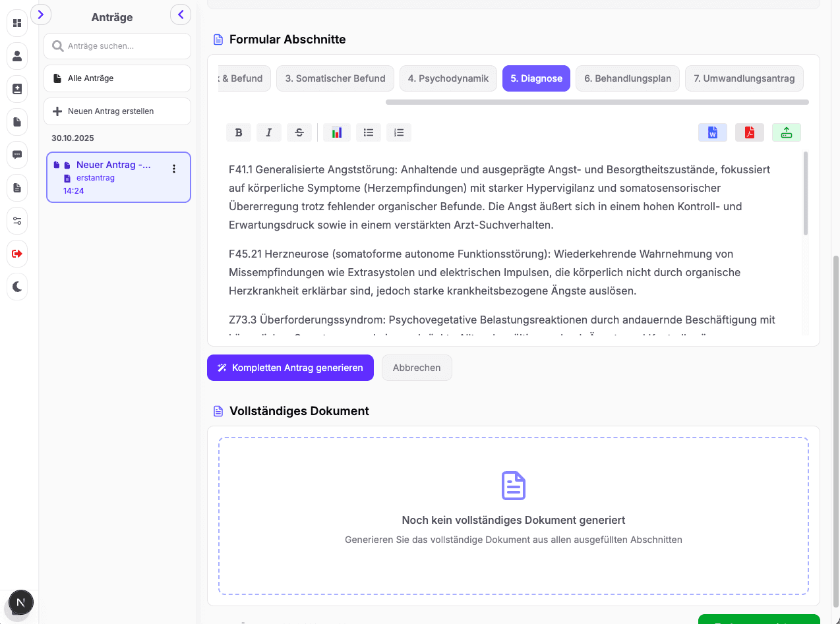The width and height of the screenshot is (840, 624).
Task: Toggle the numbered list formatting
Action: click(x=398, y=132)
